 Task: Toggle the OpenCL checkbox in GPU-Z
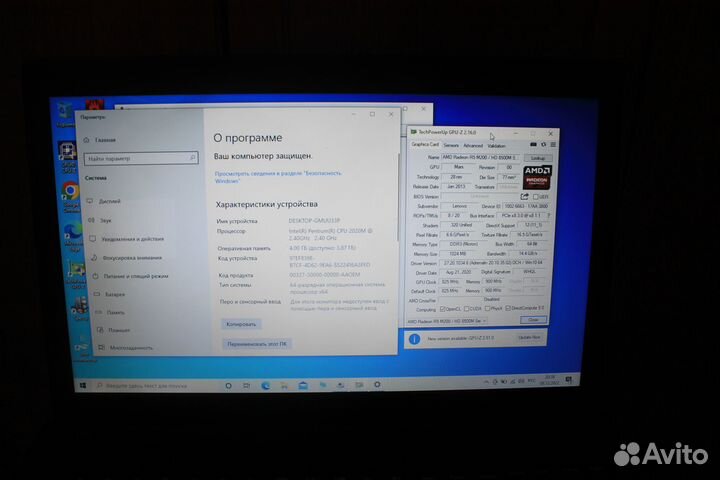443,309
